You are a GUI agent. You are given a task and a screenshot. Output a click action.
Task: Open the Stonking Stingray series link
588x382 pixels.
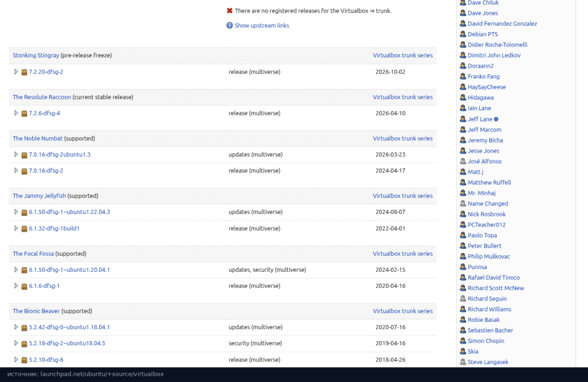click(36, 55)
